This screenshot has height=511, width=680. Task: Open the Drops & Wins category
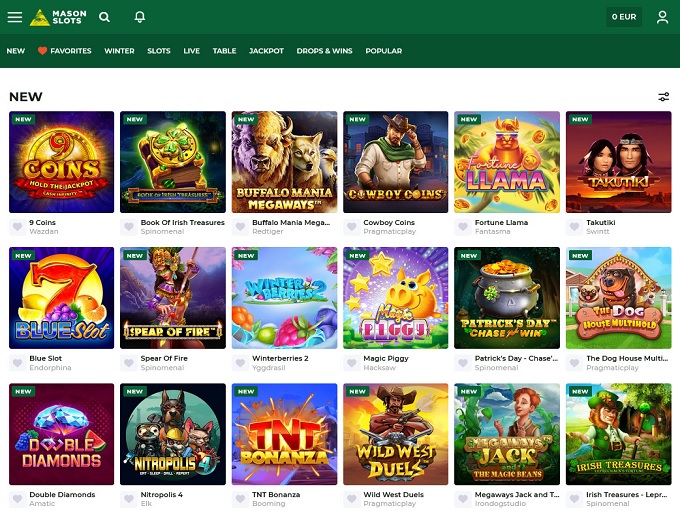[324, 51]
